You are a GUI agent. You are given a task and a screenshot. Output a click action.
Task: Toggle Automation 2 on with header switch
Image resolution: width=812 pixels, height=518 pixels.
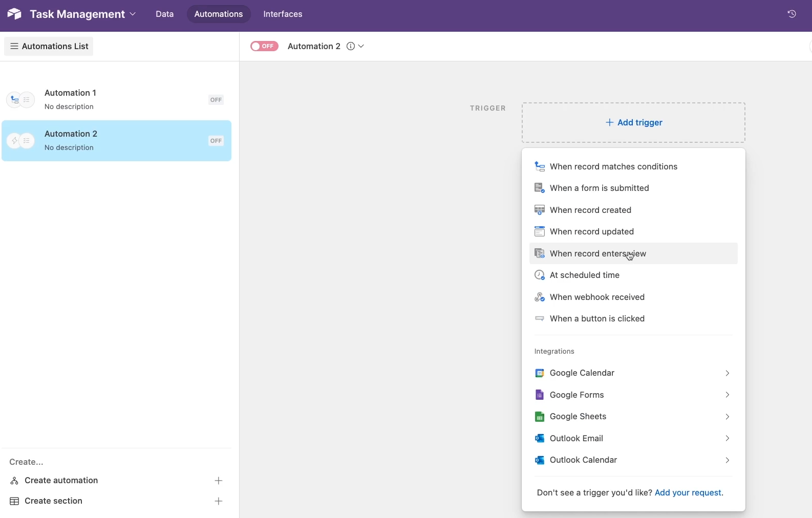click(264, 46)
